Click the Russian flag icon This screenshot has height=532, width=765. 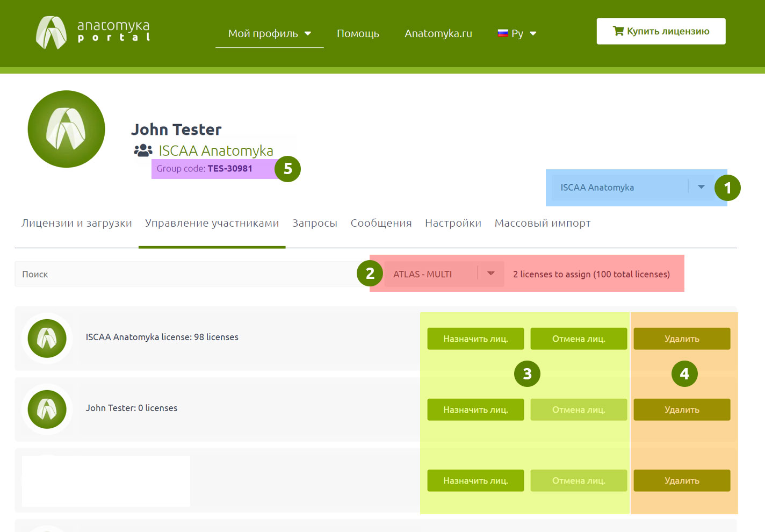click(x=503, y=33)
